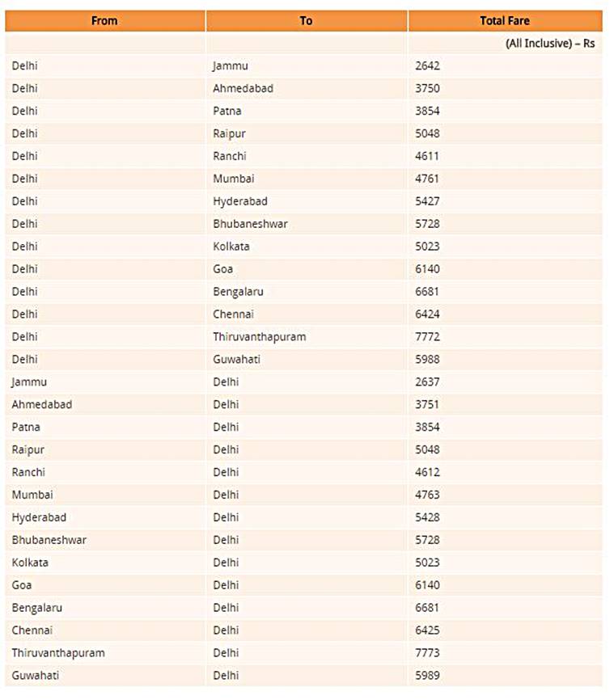Click Mumbai in the From column

tap(32, 495)
